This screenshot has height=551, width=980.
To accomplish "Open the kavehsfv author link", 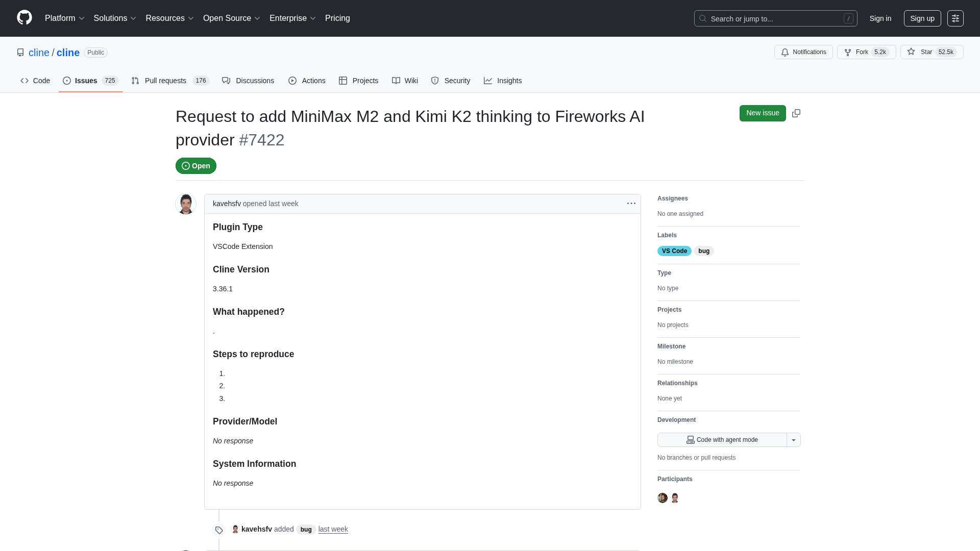I will (227, 204).
